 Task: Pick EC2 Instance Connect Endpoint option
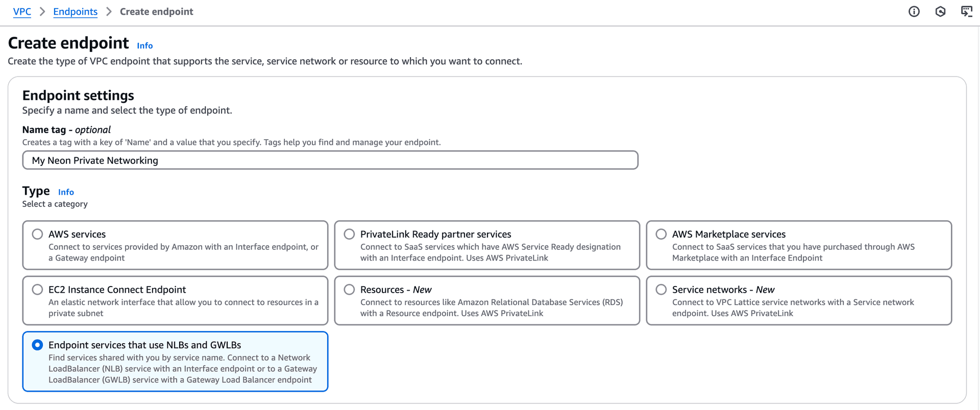(x=37, y=290)
